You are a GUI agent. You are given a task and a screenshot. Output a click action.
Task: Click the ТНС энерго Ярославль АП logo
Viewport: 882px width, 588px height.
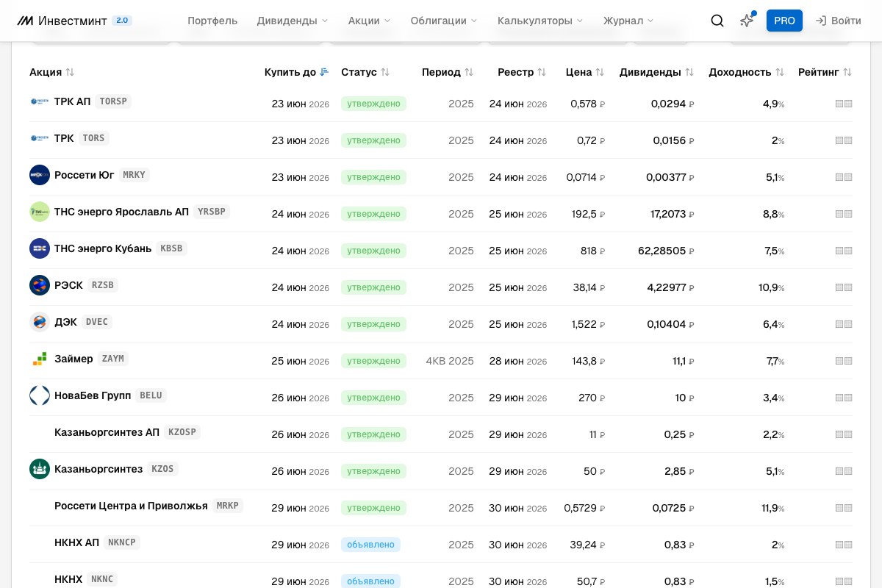pos(40,212)
